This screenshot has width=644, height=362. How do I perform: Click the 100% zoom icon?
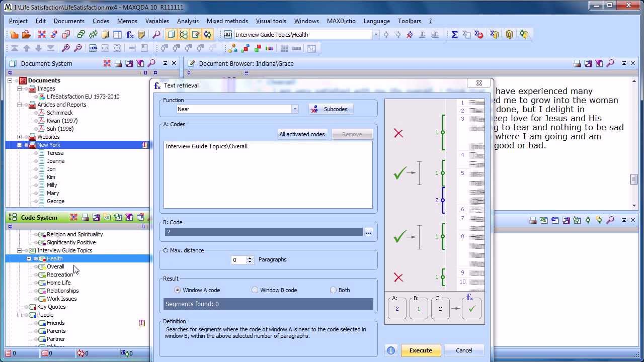click(93, 49)
